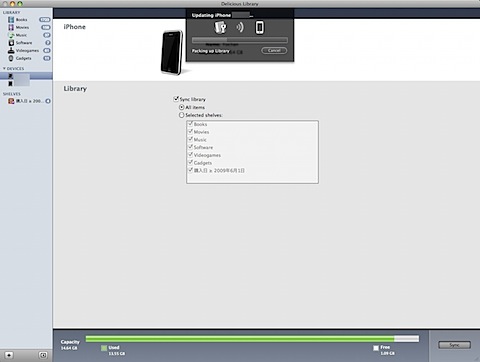
Task: Click the large iPhone device image
Action: [x=172, y=53]
